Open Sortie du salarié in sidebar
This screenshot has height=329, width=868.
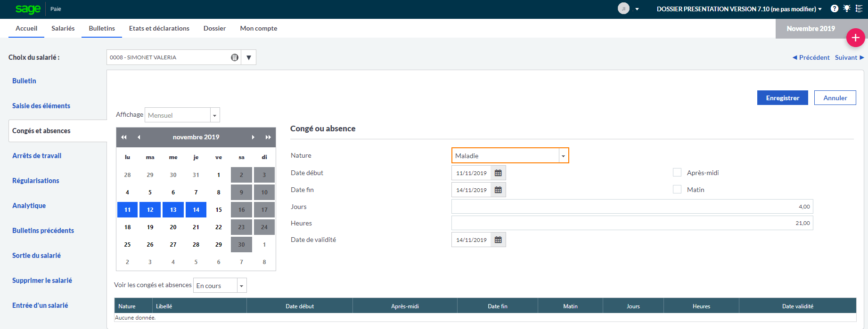pyautogui.click(x=36, y=256)
